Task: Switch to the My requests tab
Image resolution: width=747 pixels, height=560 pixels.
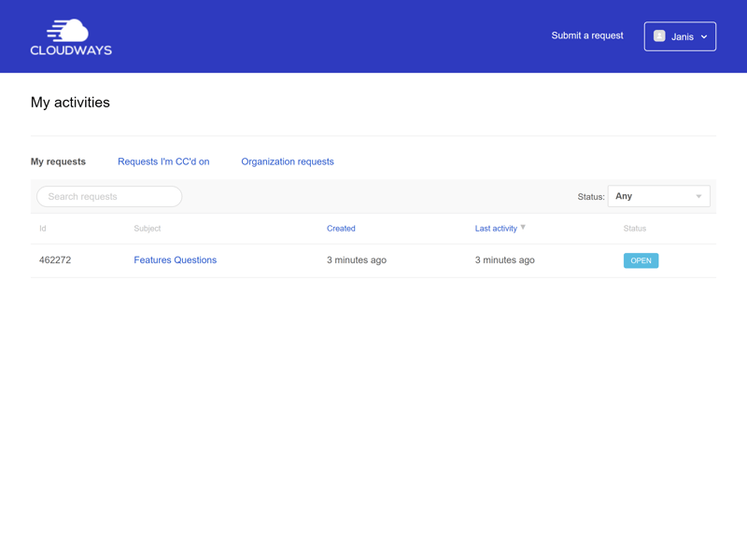Action: [58, 161]
